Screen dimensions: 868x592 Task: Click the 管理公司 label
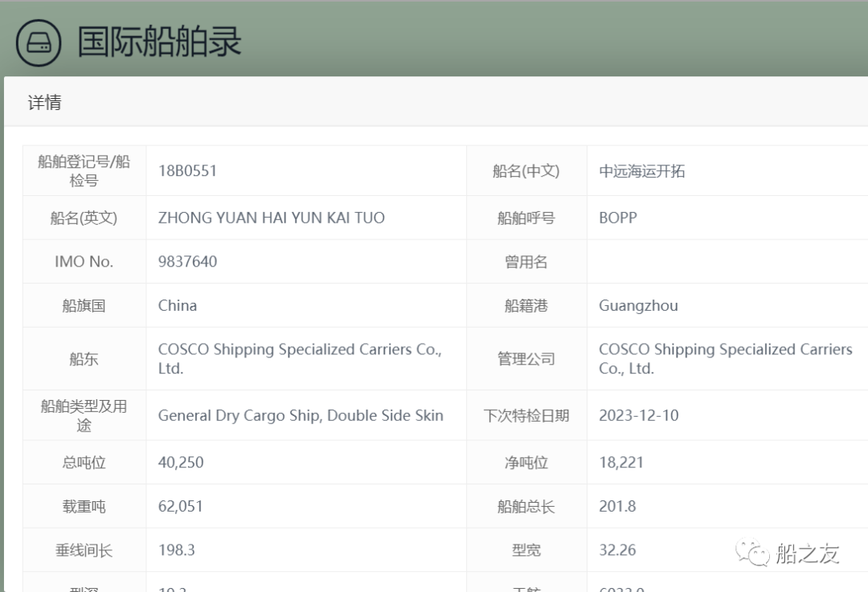[x=526, y=359]
